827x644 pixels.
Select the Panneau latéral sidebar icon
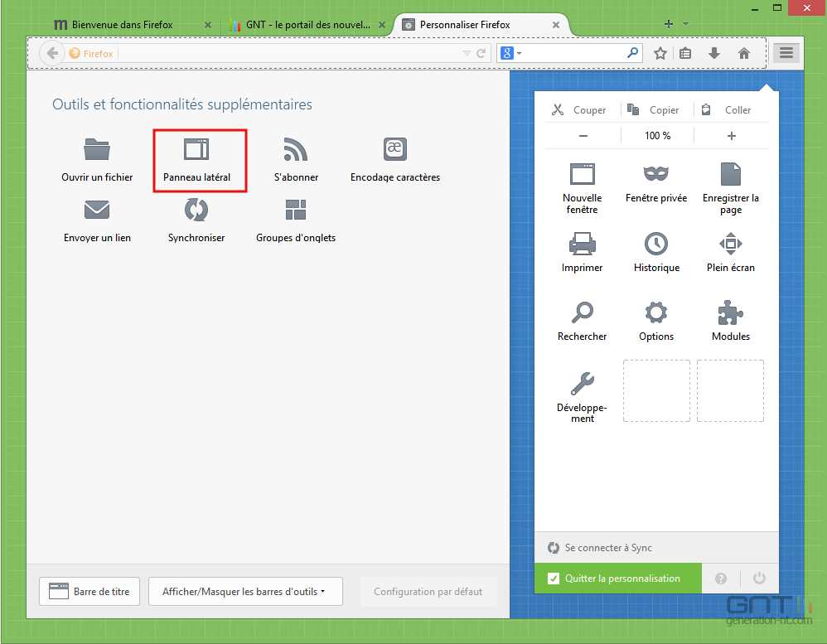[196, 149]
